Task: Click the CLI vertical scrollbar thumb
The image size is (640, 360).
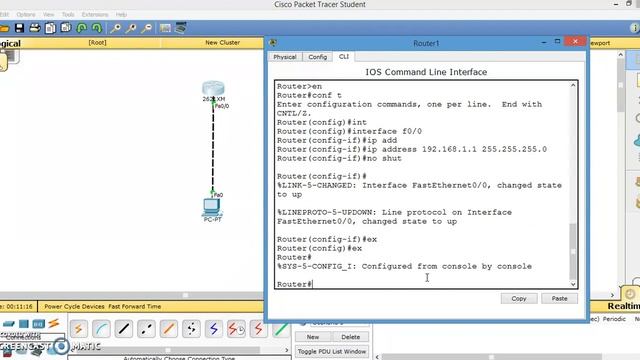Action: (x=573, y=251)
